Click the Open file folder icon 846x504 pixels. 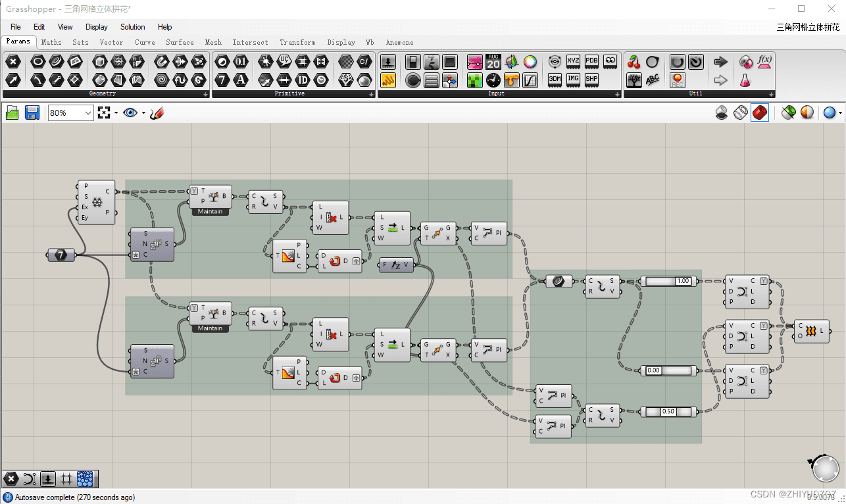pos(12,113)
